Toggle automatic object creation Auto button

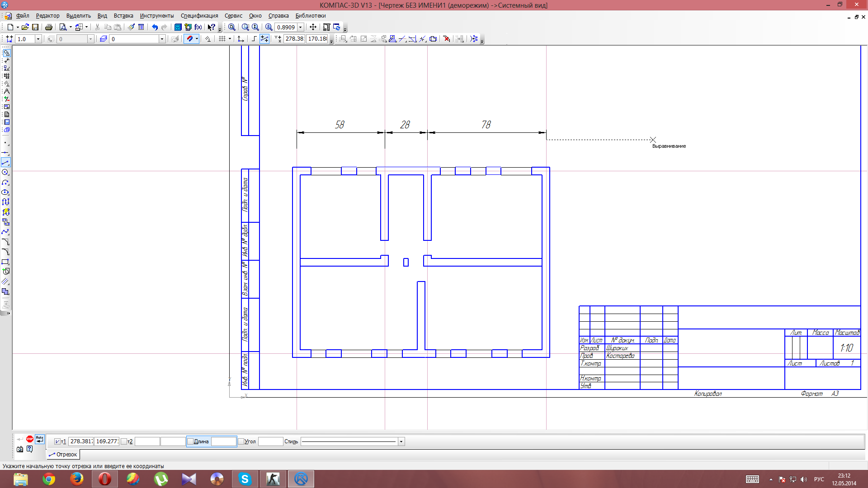40,439
